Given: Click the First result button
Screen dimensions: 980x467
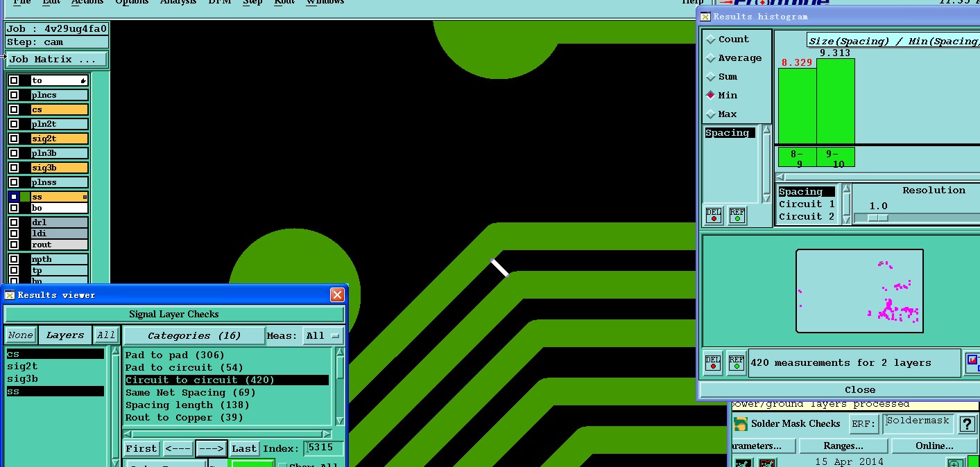Looking at the screenshot, I should tap(141, 449).
